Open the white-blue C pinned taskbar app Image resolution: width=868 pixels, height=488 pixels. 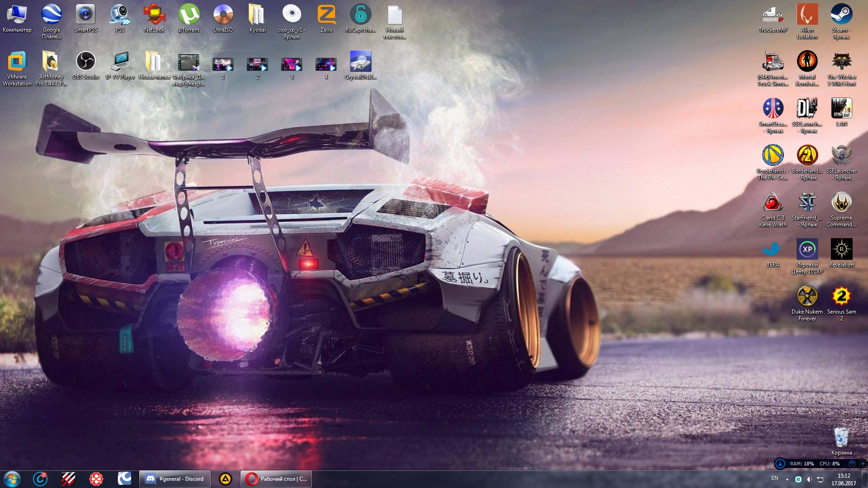124,479
